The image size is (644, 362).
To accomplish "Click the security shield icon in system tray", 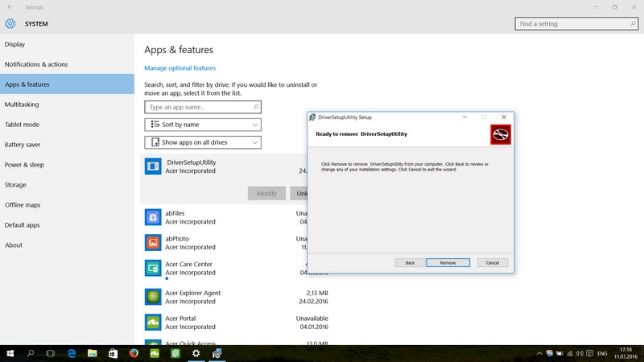I will 550,353.
